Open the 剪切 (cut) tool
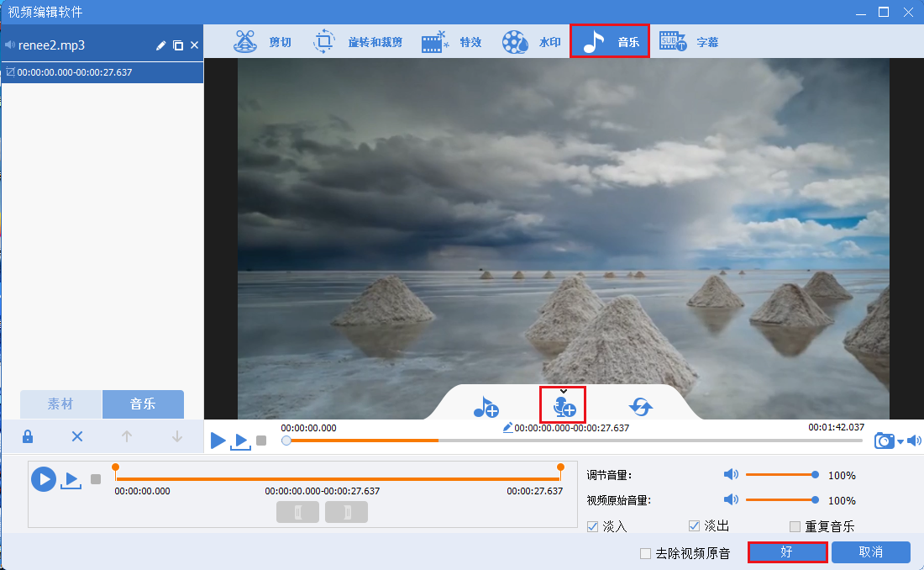 point(262,42)
